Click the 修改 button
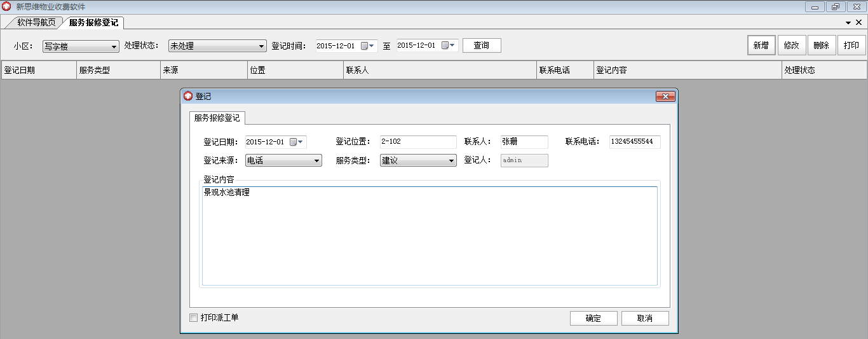Image resolution: width=868 pixels, height=339 pixels. pos(792,46)
